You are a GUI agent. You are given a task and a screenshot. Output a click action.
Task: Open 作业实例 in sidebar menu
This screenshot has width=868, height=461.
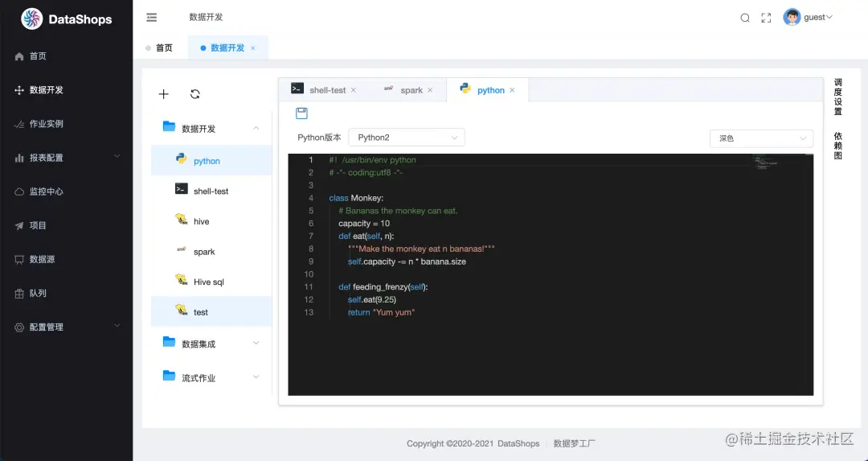click(x=67, y=124)
